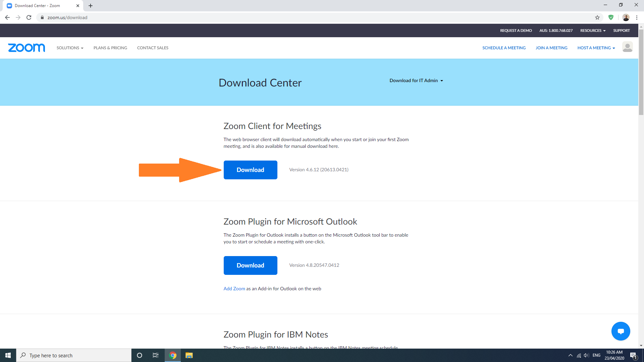This screenshot has height=362, width=644.
Task: Open the Host a Meeting dropdown
Action: point(596,48)
